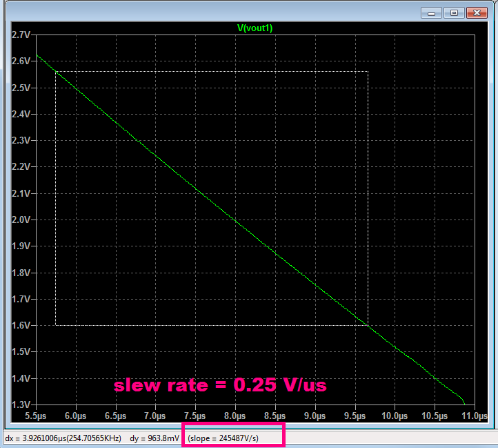Click the 2.6V vertical axis label
The width and height of the screenshot is (498, 448).
click(x=21, y=61)
